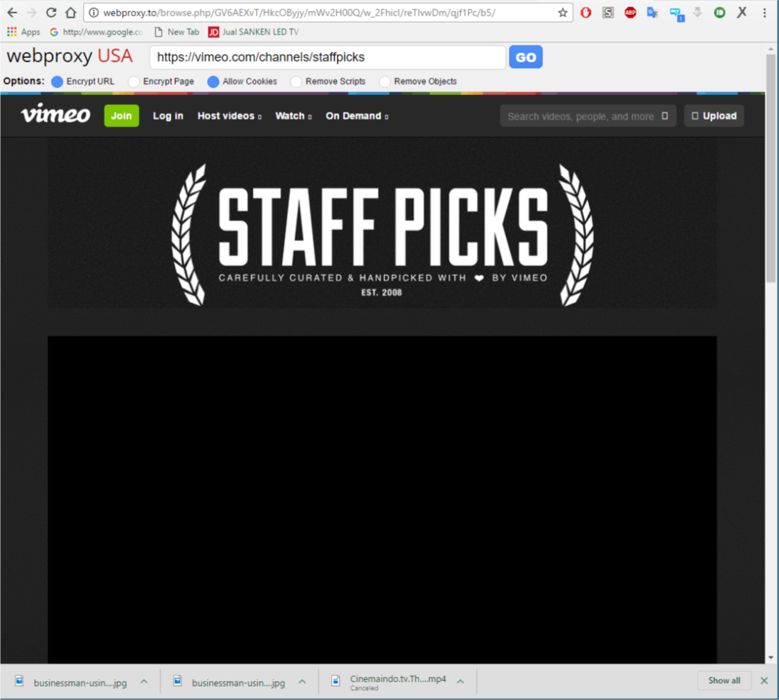Image resolution: width=779 pixels, height=700 pixels.
Task: Toggle the Encrypt URL option
Action: 57,82
